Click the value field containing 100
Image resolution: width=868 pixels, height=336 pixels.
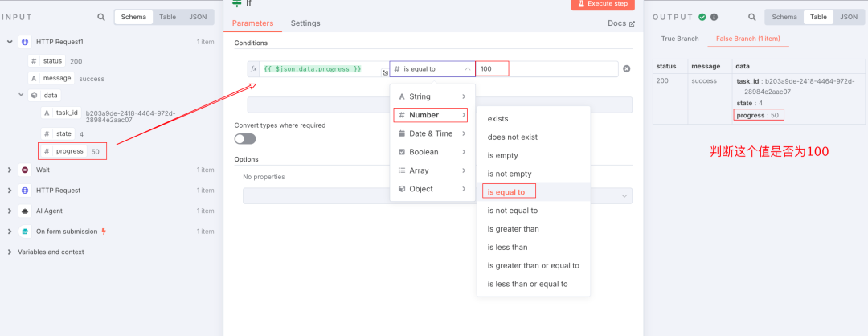[x=547, y=68]
